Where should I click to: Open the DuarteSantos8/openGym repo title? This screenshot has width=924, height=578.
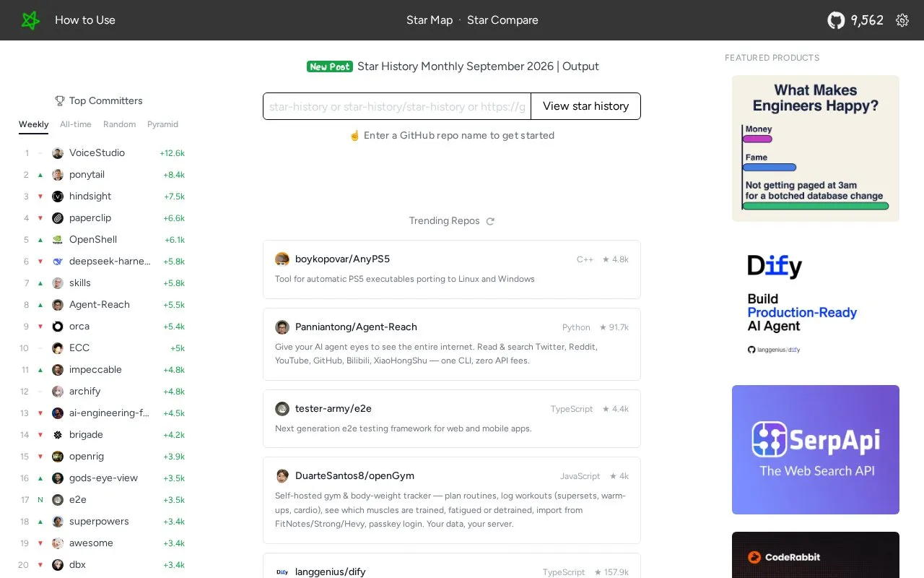pos(354,476)
